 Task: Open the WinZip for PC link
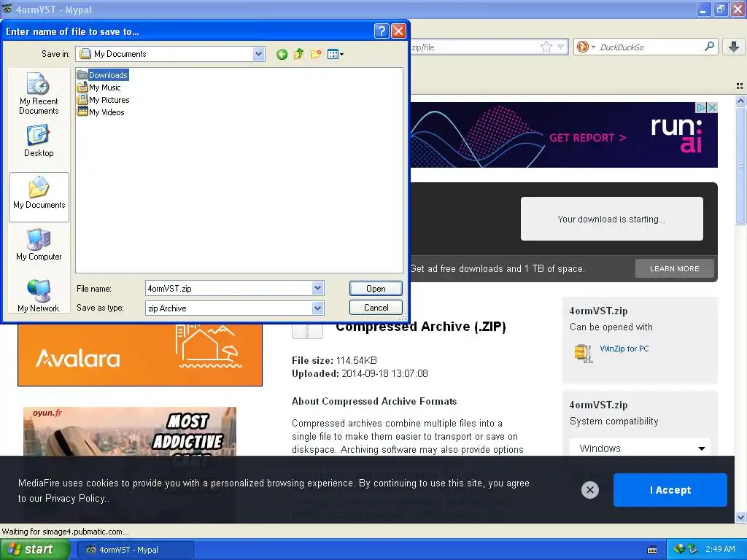[624, 349]
